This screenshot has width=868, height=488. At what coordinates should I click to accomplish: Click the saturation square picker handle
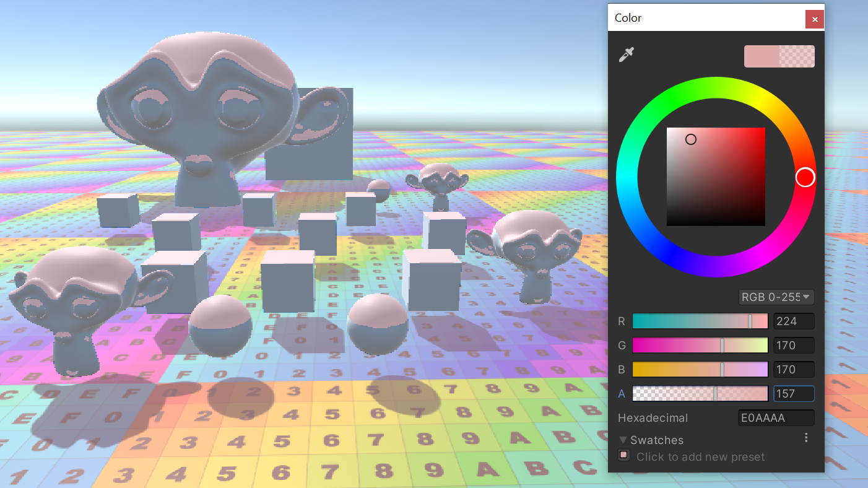pos(691,139)
